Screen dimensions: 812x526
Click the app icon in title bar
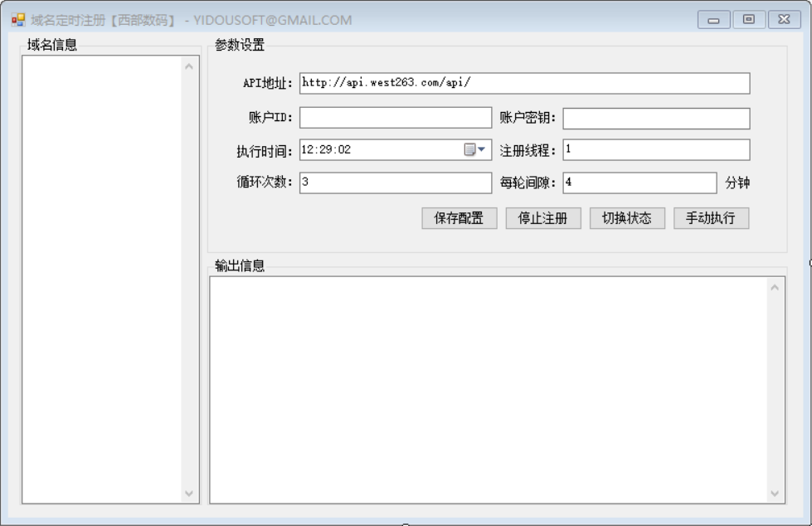(x=18, y=20)
